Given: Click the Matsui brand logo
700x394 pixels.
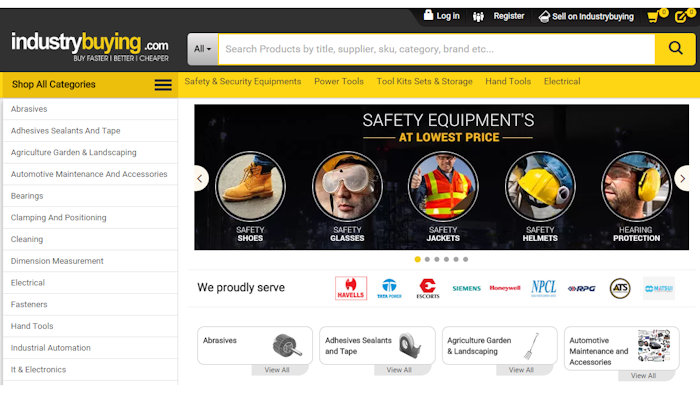Looking at the screenshot, I should coord(659,288).
